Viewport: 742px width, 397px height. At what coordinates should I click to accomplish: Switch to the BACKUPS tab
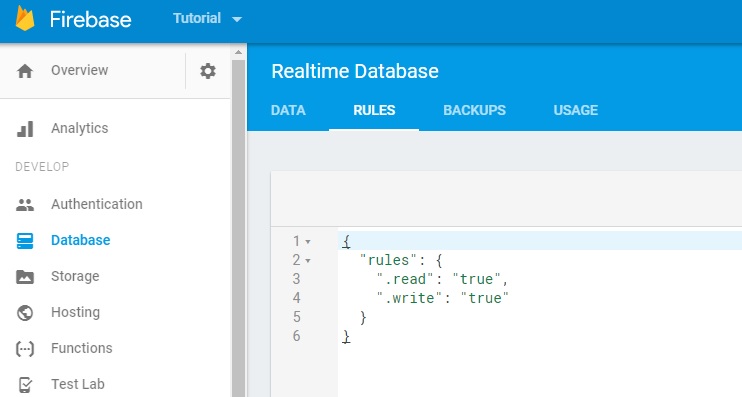(474, 110)
